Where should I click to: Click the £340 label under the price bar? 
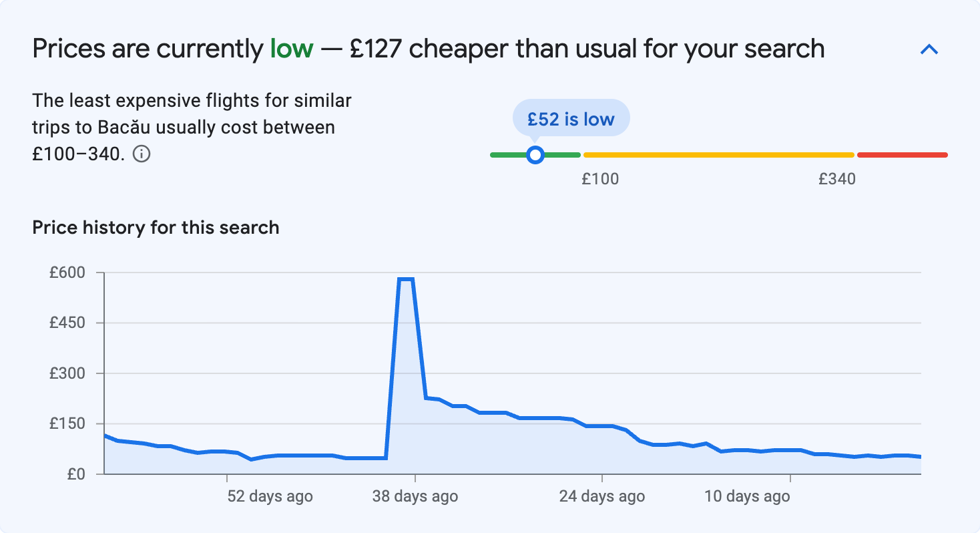click(x=838, y=179)
